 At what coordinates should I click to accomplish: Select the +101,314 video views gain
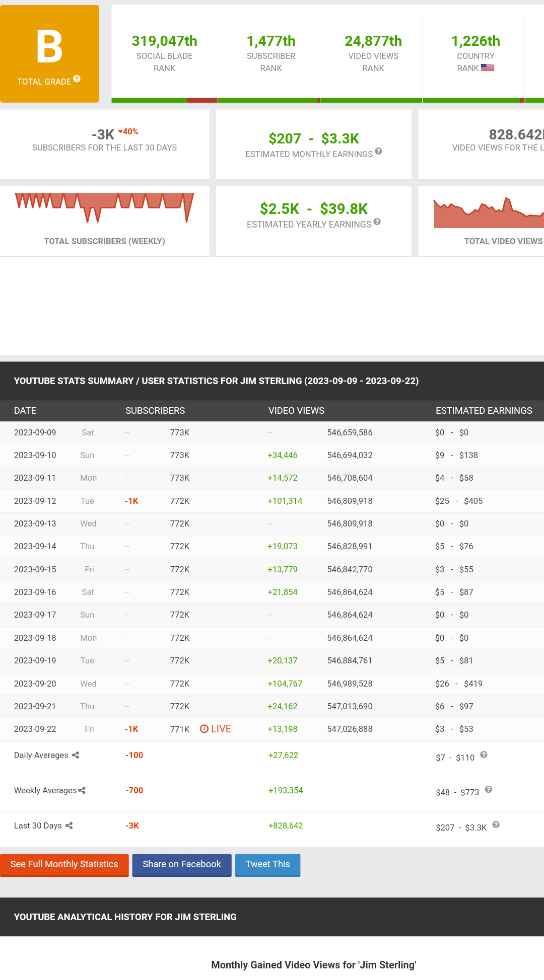[285, 501]
